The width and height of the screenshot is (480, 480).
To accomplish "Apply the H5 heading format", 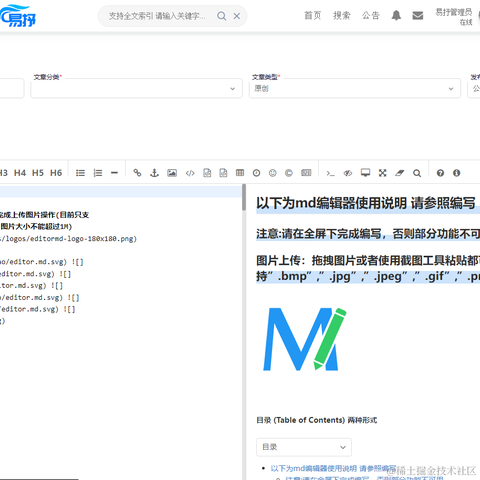I will click(x=38, y=173).
